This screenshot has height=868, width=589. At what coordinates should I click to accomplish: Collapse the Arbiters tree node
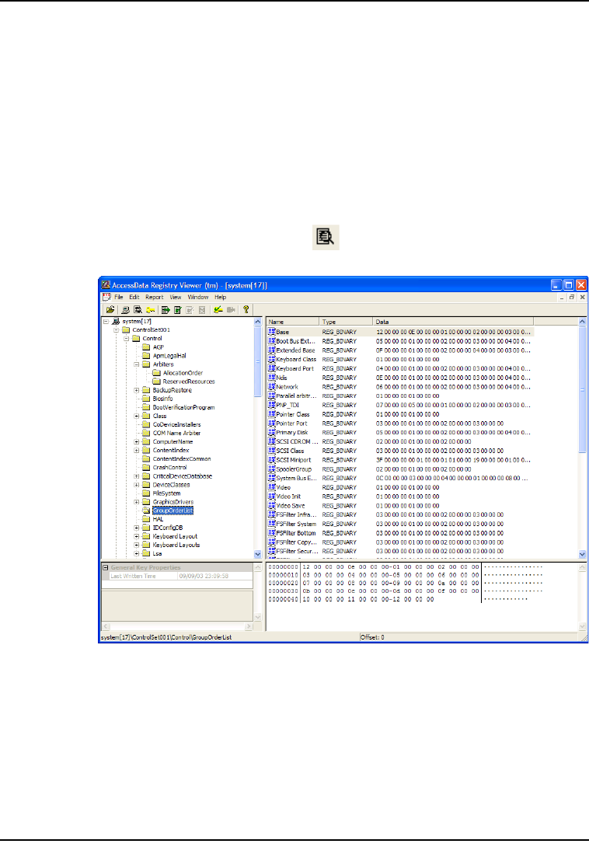point(137,364)
